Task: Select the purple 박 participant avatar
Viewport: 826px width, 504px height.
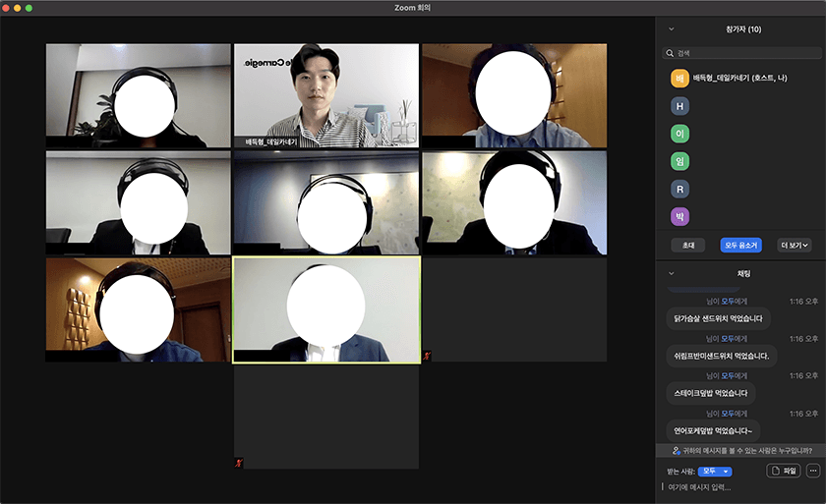Action: point(679,216)
